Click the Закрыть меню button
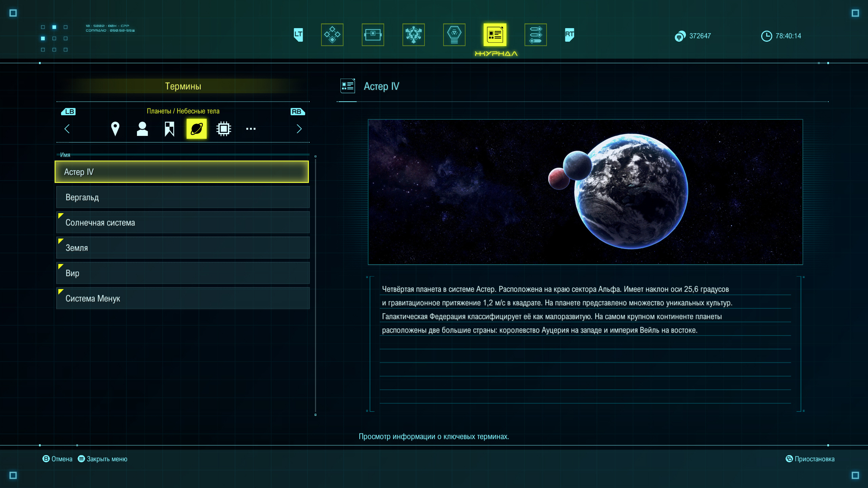 click(102, 459)
